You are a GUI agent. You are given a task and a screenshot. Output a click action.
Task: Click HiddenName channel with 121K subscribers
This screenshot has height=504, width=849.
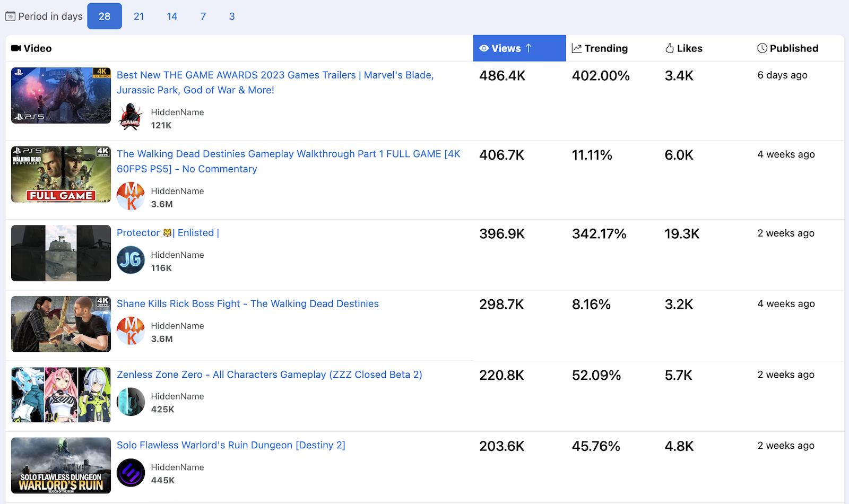[177, 112]
